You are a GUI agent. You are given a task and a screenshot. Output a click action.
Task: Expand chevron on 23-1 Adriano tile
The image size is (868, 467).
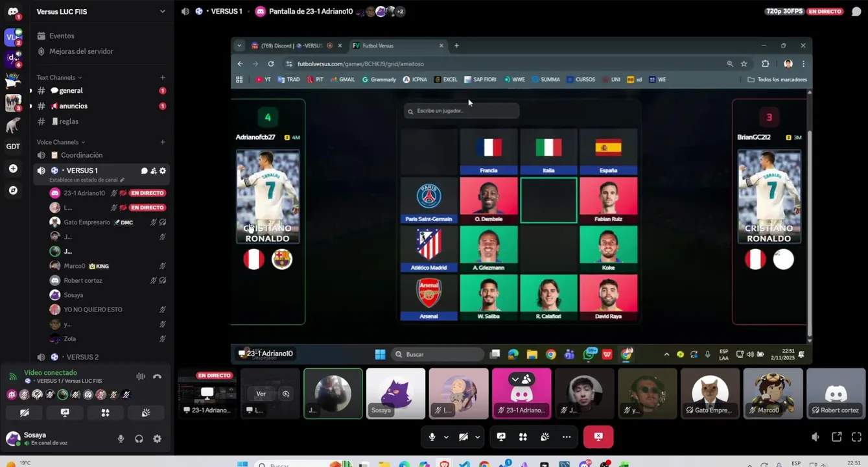515,379
